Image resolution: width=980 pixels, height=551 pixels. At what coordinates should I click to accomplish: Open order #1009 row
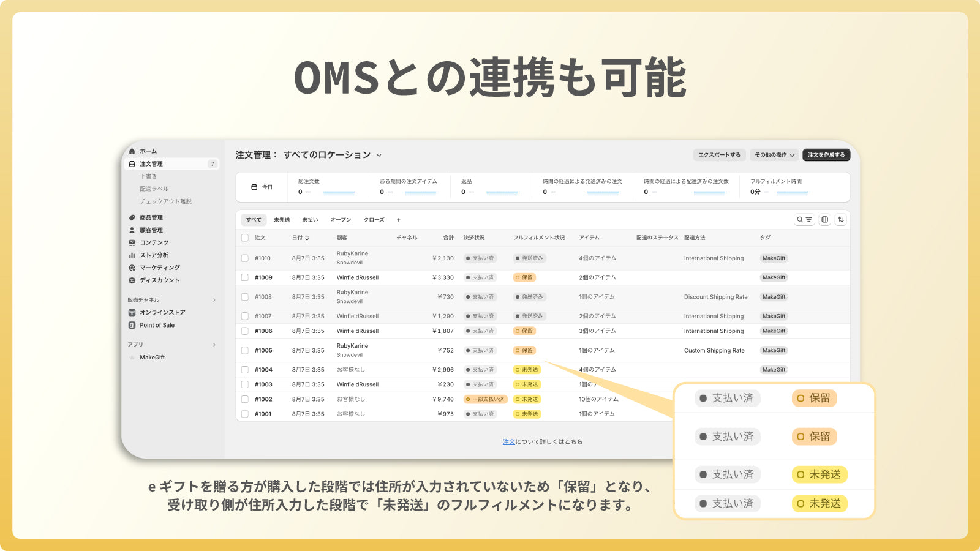pyautogui.click(x=264, y=277)
